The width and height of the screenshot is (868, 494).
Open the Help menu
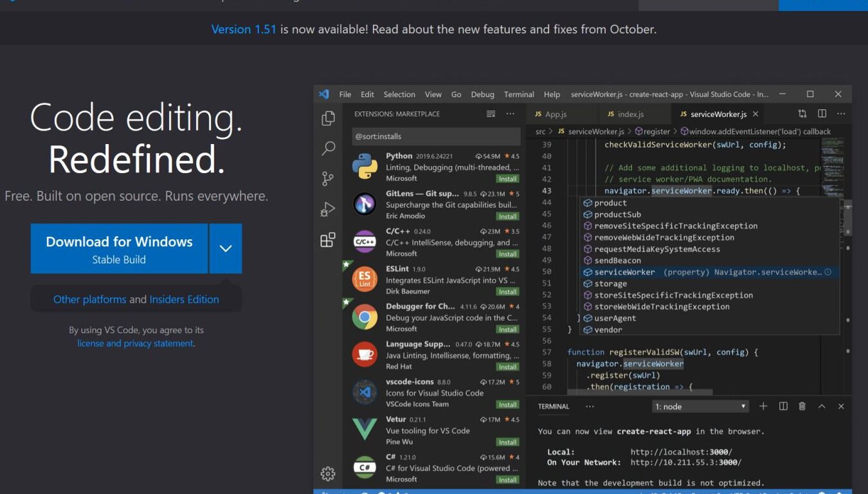coord(552,95)
